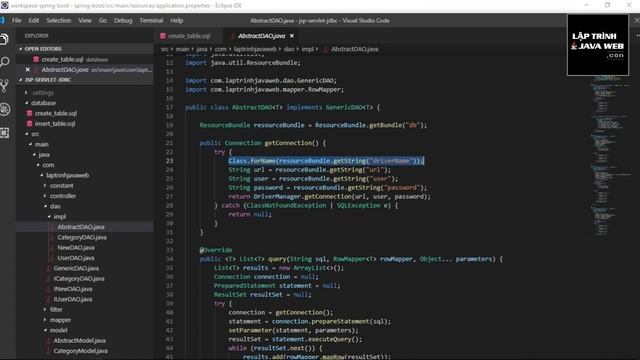The width and height of the screenshot is (640, 360).
Task: Open the Debug view in activity bar
Action: (4, 109)
